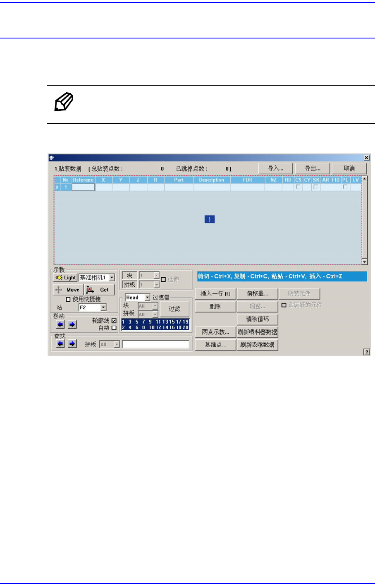The width and height of the screenshot is (375, 588).
Task: Click 导出... button
Action: coord(313,168)
